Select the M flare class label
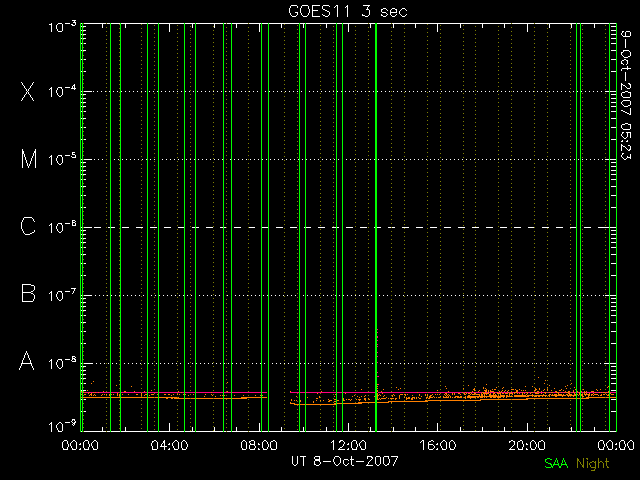Screen dimensions: 640x480 point(29,159)
